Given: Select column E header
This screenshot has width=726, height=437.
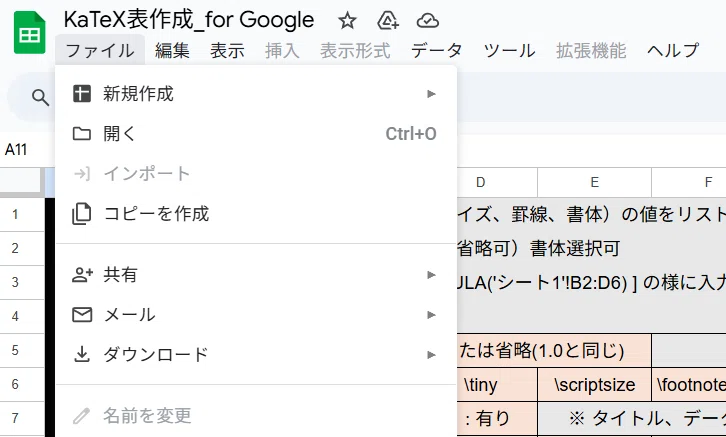Looking at the screenshot, I should pos(595,182).
